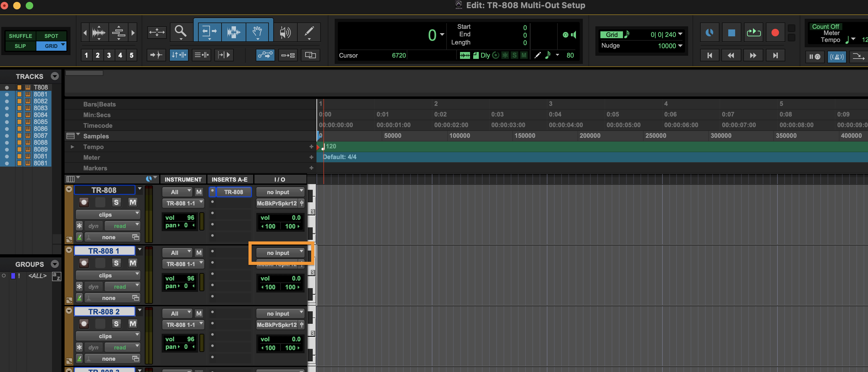Select the Grabber hand tool
Screen dimensions: 868x372
coord(258,32)
